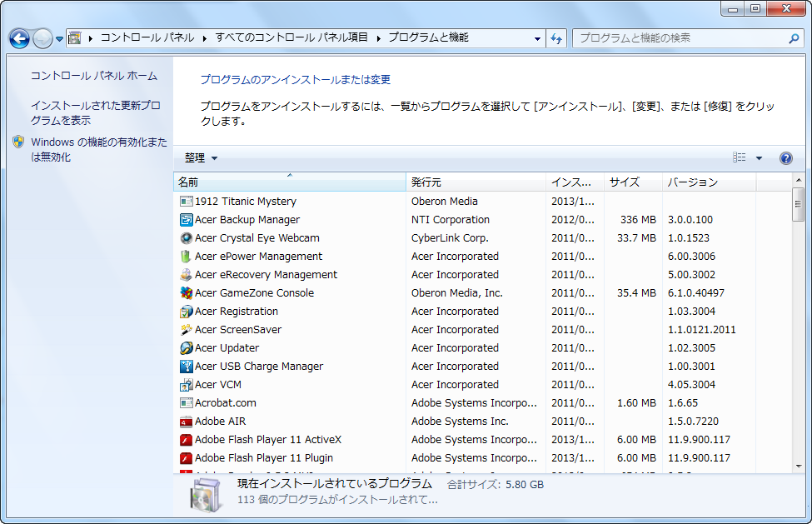
Task: Select the Acer Updater icon
Action: [186, 348]
